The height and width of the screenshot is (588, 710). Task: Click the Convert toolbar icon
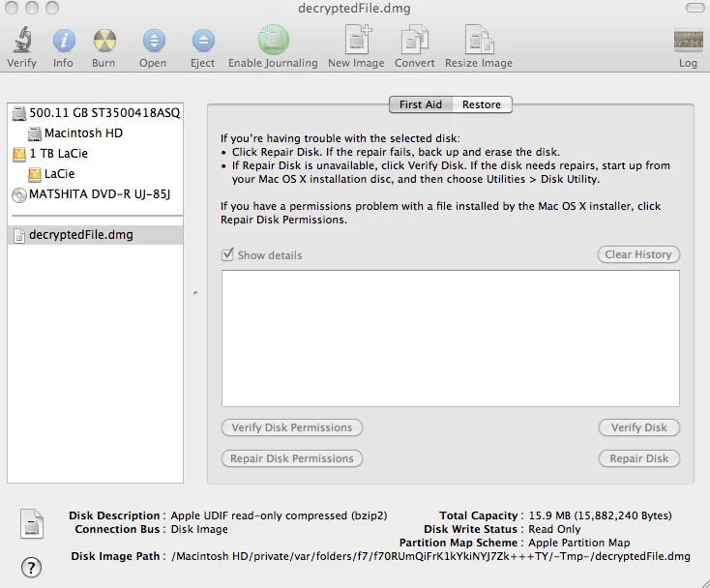pyautogui.click(x=415, y=40)
